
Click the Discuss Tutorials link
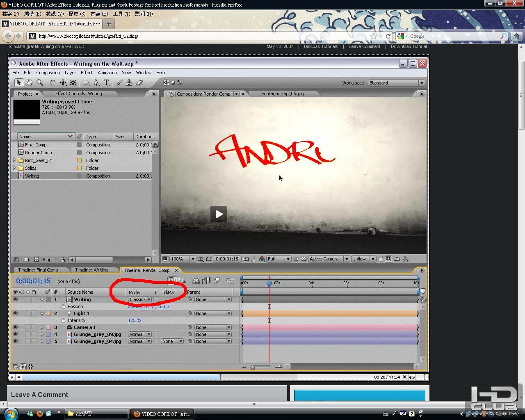point(321,46)
